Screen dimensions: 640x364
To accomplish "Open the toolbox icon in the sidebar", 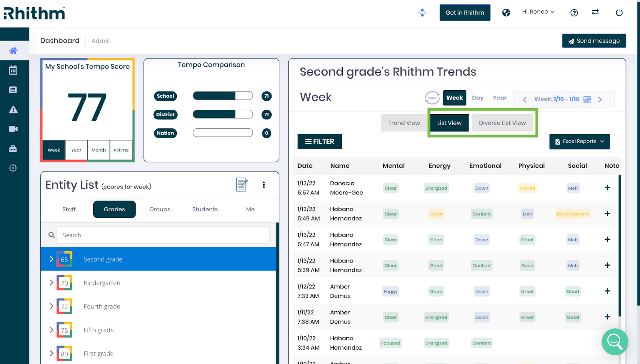I will [x=13, y=149].
